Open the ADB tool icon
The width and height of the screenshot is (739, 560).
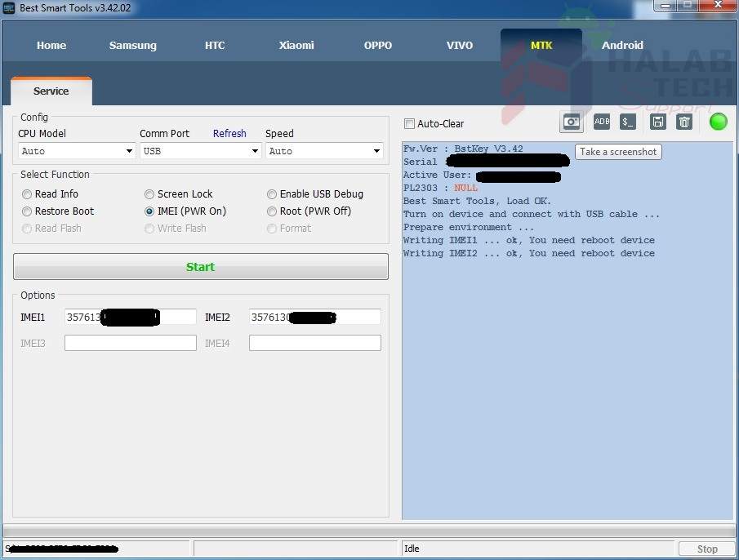(602, 122)
